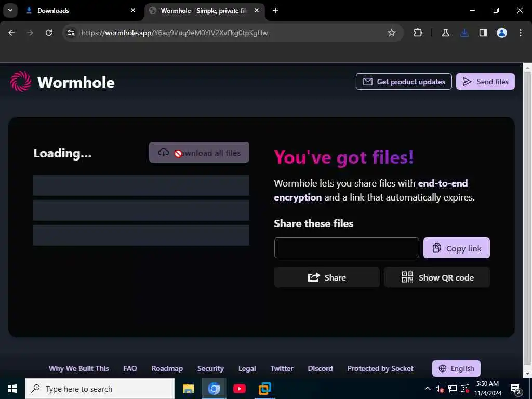Click the share link text field
The width and height of the screenshot is (532, 399).
[x=347, y=248]
